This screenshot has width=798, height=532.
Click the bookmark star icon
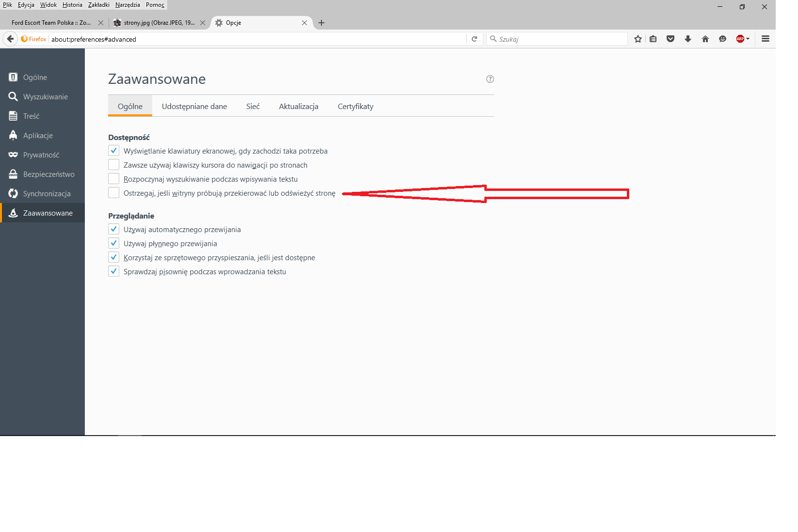point(638,39)
